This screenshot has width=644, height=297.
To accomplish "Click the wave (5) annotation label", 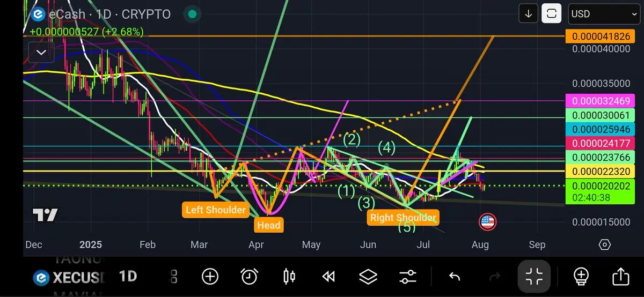I will point(406,227).
